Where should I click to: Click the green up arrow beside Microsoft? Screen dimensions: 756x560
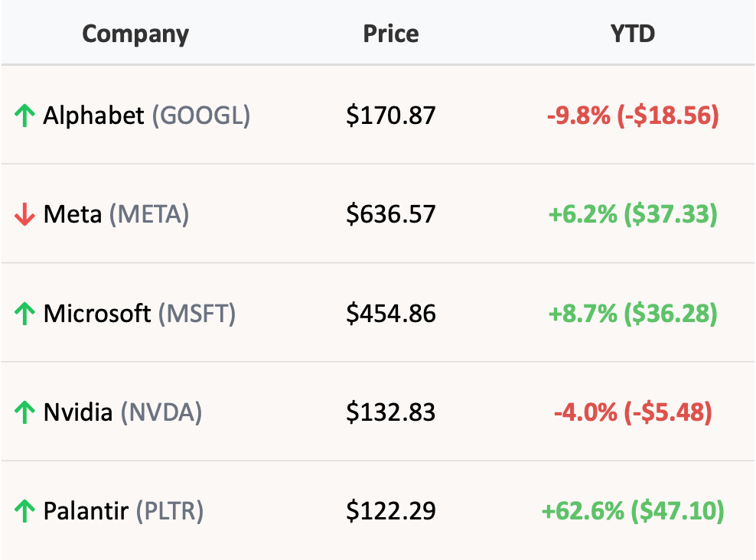(24, 314)
